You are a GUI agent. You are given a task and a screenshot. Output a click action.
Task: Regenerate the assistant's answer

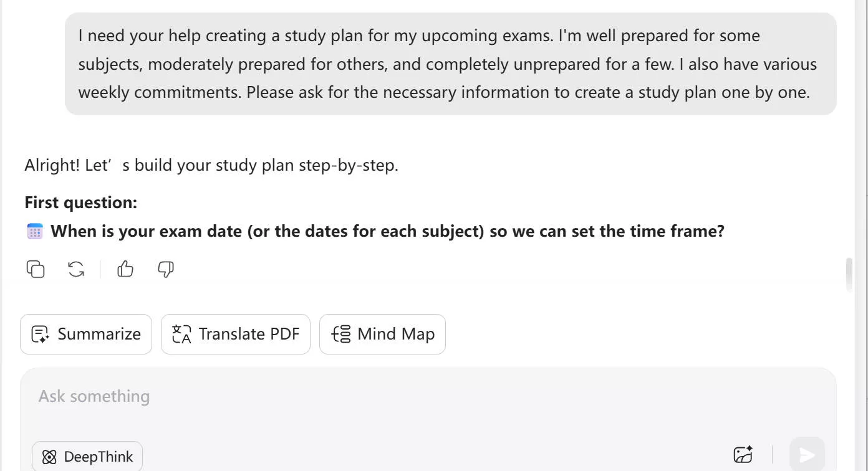click(x=75, y=269)
